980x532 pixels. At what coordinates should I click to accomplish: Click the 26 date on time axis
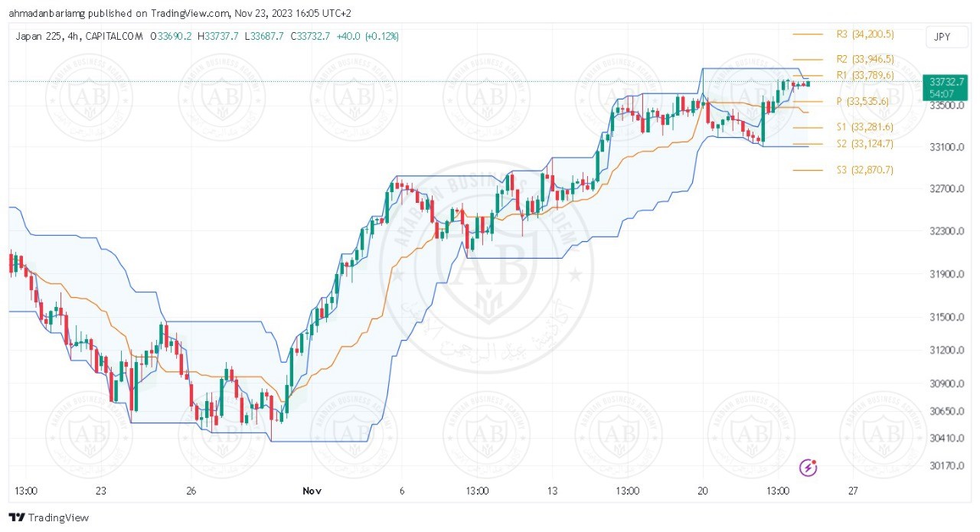tap(191, 490)
